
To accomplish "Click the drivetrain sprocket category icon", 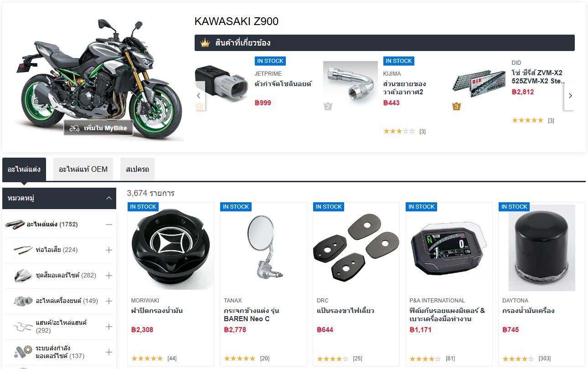I will 23,352.
